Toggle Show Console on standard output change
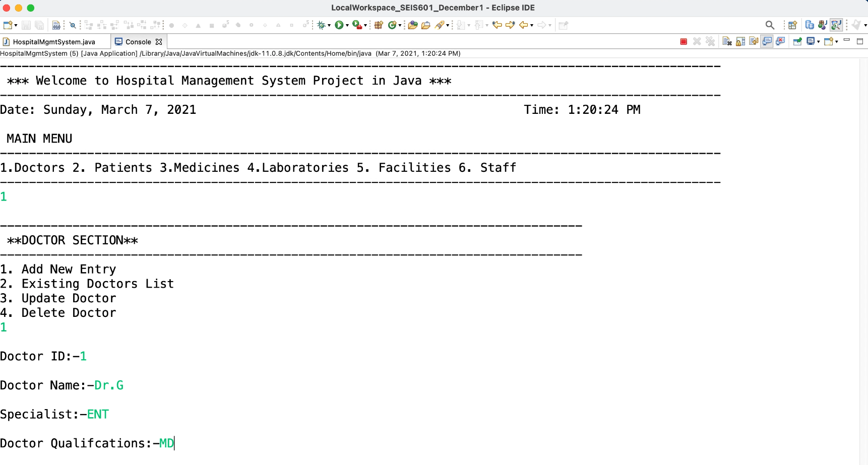Viewport: 868px width, 465px height. tap(767, 42)
